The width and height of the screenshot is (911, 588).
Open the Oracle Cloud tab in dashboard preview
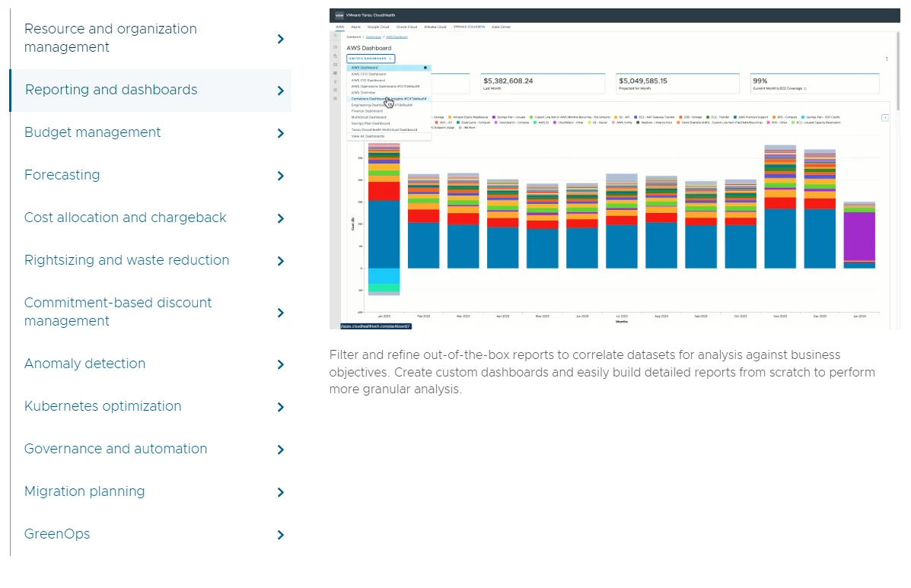tap(406, 27)
